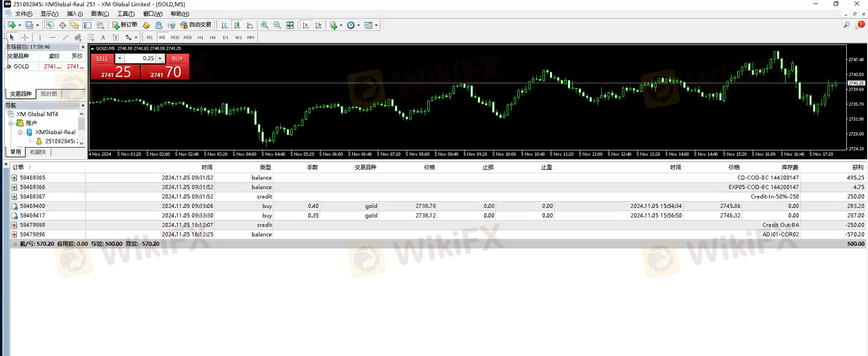
Task: Open the Profiles toolbar icon
Action: coord(29,25)
